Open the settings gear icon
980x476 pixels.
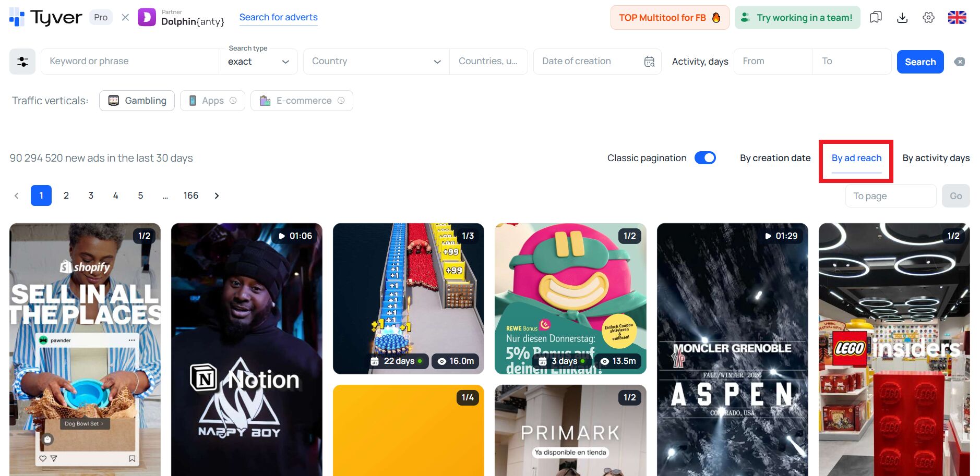(928, 18)
